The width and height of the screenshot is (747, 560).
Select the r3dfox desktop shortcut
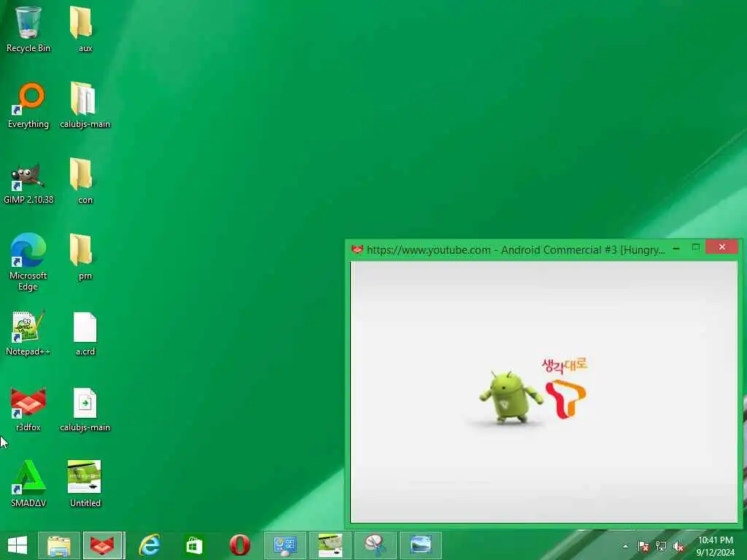28,408
